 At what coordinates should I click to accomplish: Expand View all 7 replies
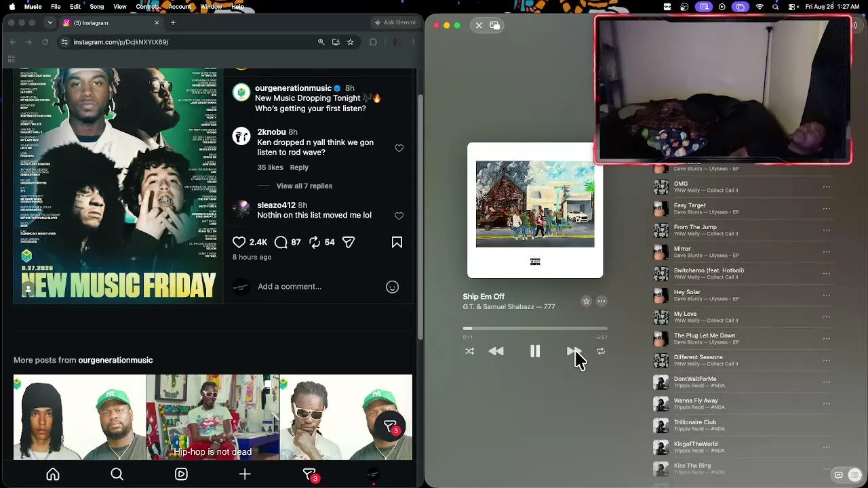304,186
